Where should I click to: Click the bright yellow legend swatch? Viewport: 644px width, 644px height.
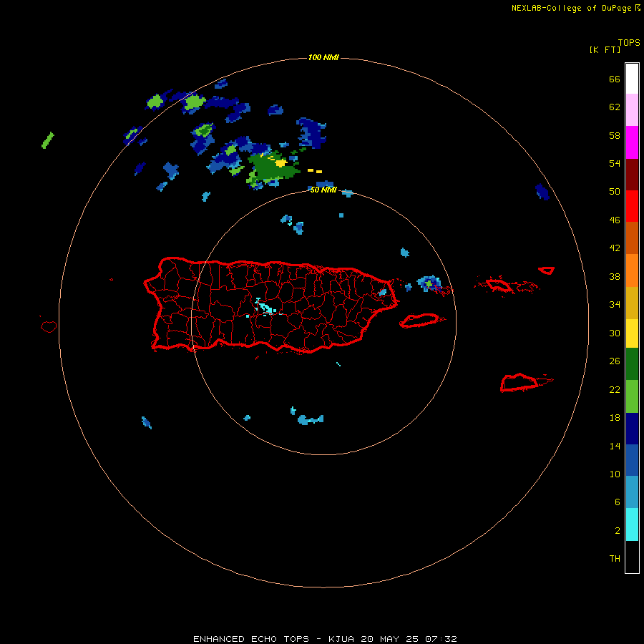632,333
